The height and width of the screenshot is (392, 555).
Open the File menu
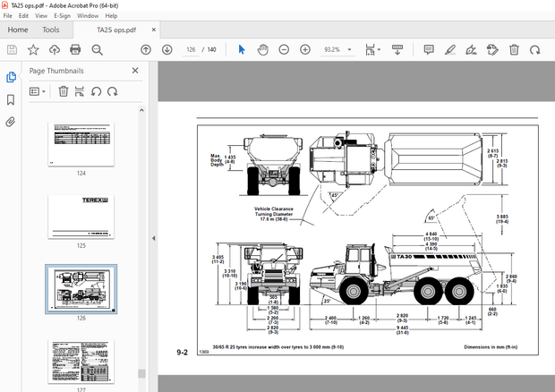tap(7, 16)
